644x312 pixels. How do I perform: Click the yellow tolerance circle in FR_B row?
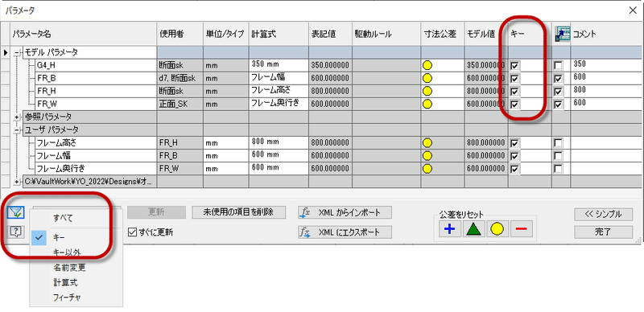[427, 79]
